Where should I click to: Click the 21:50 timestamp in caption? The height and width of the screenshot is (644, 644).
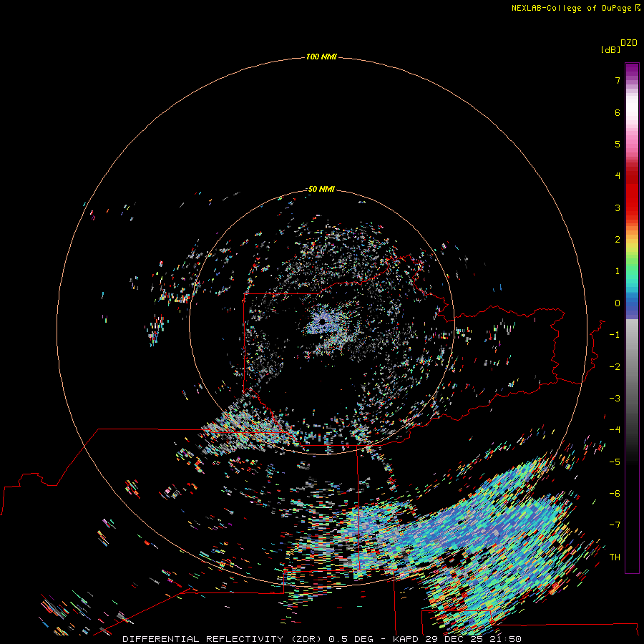506,639
